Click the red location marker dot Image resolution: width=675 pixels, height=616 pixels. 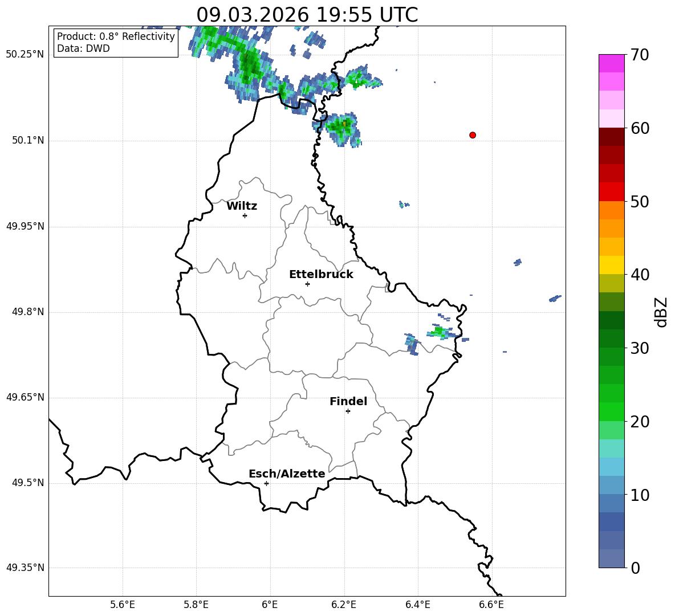pos(473,135)
